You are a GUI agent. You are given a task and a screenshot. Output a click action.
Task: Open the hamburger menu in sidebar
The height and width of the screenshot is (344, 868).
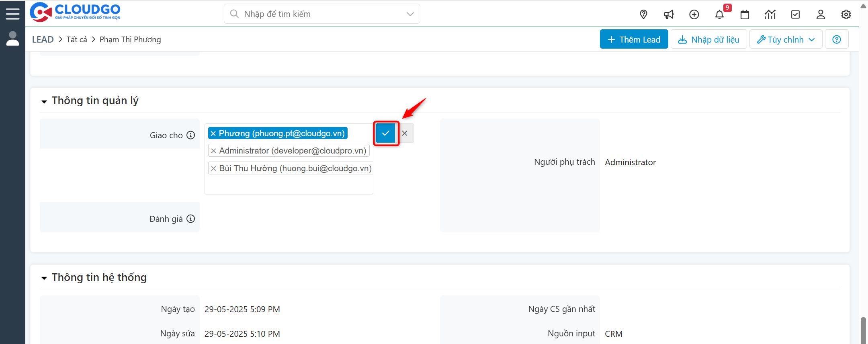tap(12, 14)
